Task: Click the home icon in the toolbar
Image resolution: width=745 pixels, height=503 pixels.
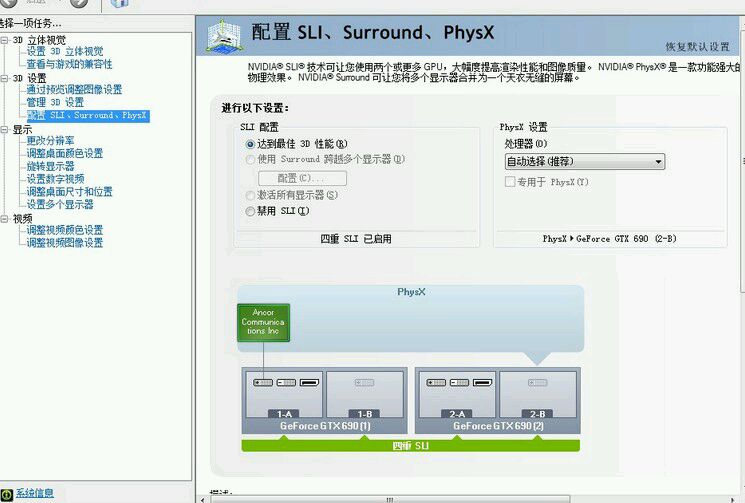Action: (x=119, y=3)
